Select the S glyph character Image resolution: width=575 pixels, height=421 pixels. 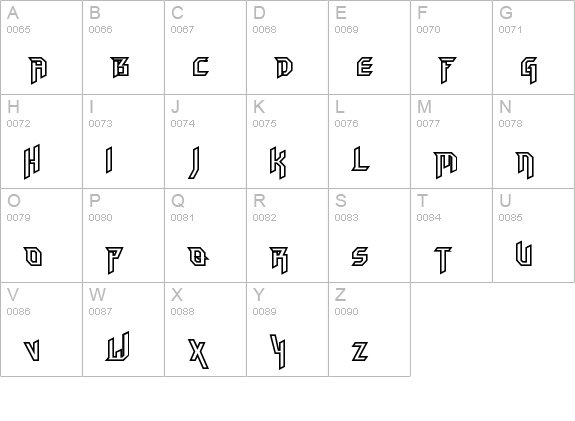click(360, 256)
